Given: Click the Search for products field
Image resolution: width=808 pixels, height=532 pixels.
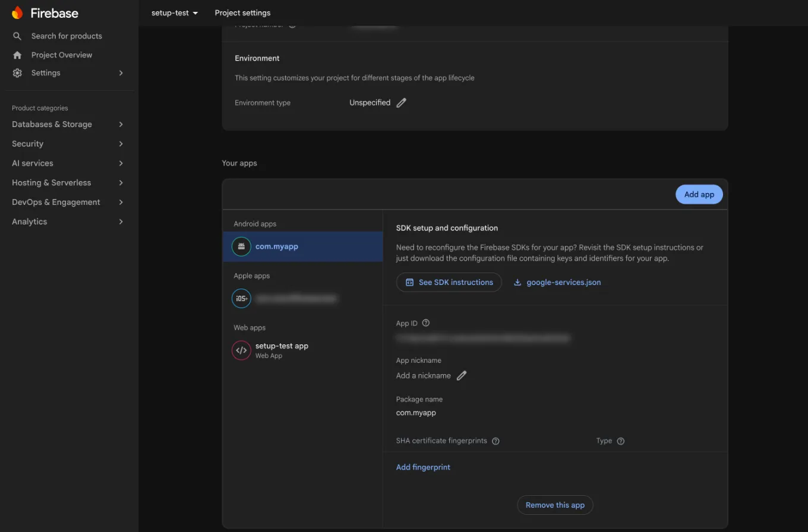Looking at the screenshot, I should click(x=67, y=36).
